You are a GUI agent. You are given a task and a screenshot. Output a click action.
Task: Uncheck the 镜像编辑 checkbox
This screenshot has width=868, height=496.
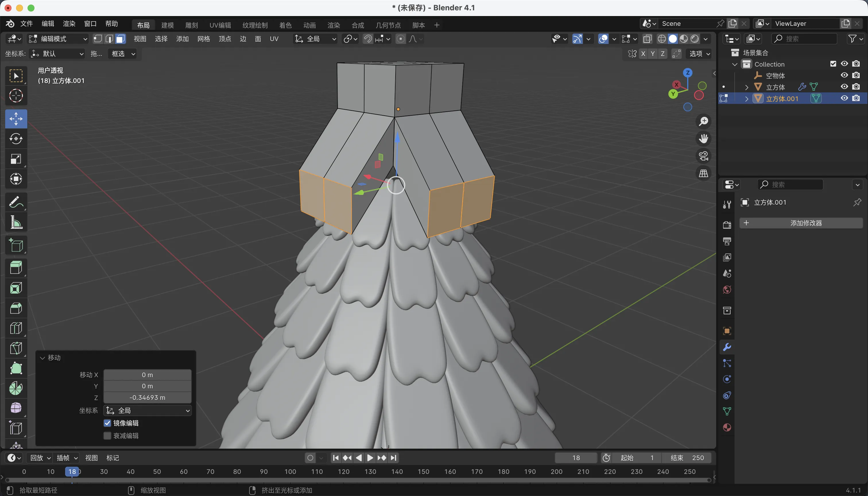[107, 423]
